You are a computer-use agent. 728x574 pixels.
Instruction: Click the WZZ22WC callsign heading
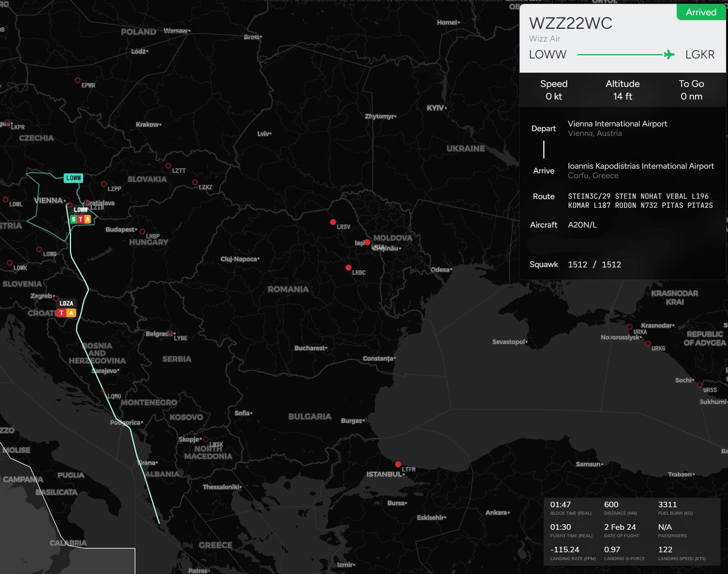[x=570, y=23]
